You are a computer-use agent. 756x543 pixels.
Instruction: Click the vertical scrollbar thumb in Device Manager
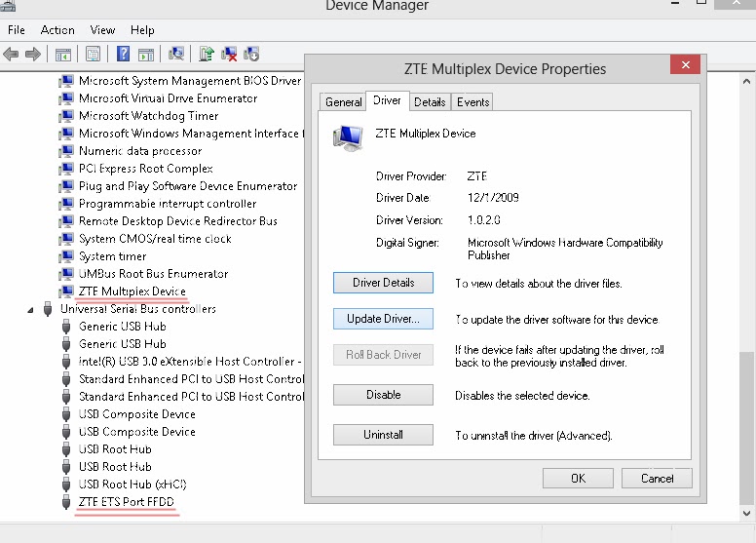coord(746,428)
